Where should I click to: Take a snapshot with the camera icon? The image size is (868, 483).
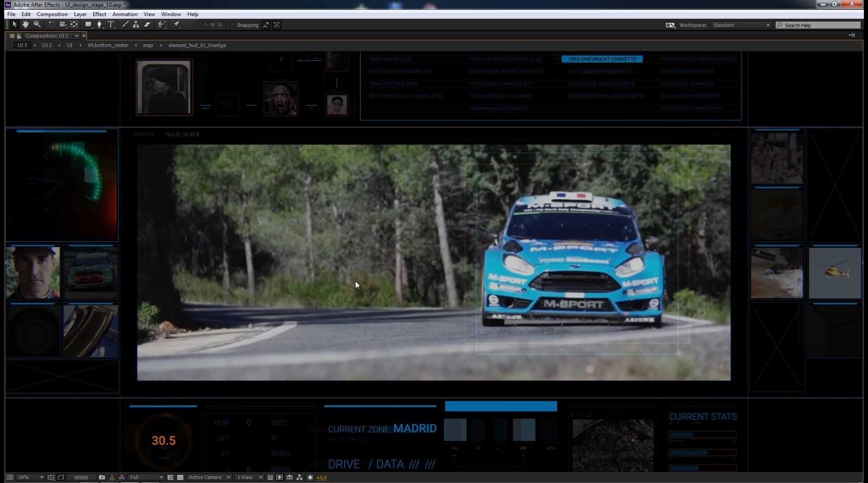tap(102, 477)
